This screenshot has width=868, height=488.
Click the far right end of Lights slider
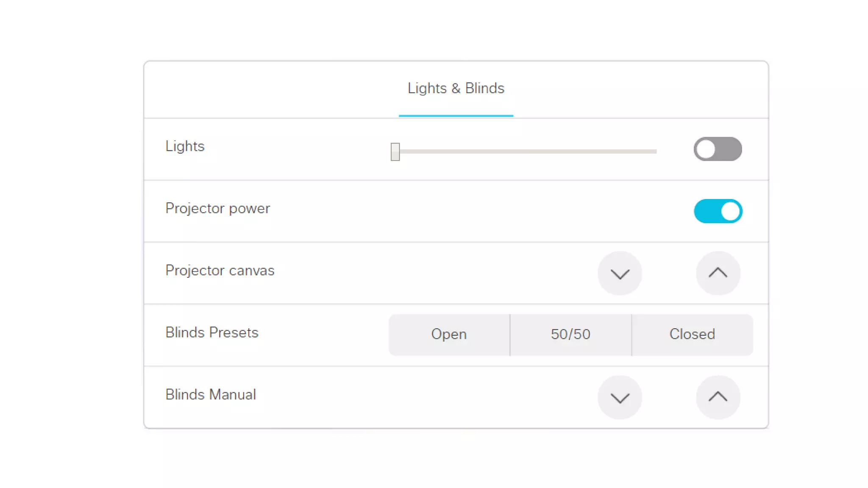point(655,151)
